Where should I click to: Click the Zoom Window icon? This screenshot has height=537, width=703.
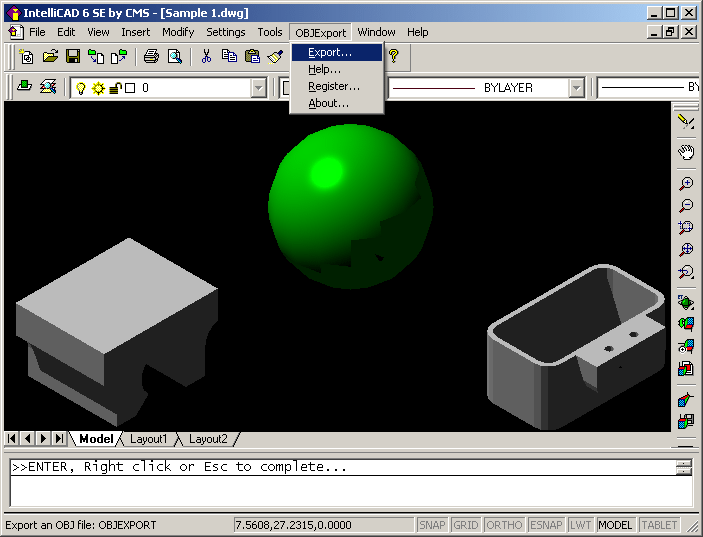click(x=686, y=227)
